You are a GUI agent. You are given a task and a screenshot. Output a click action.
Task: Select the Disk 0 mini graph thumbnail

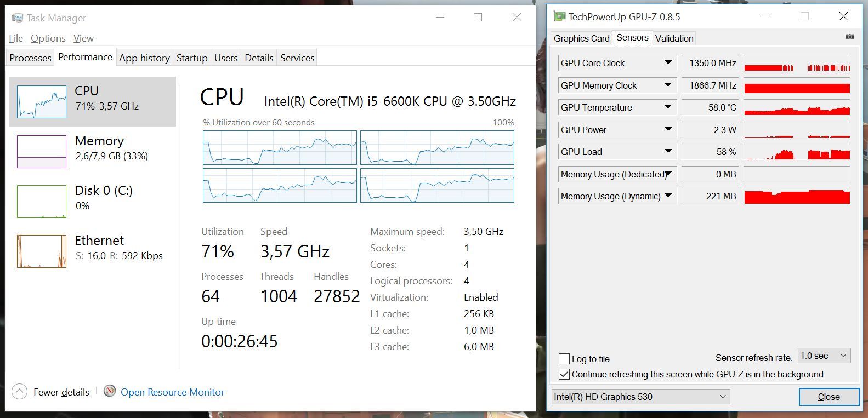42,202
